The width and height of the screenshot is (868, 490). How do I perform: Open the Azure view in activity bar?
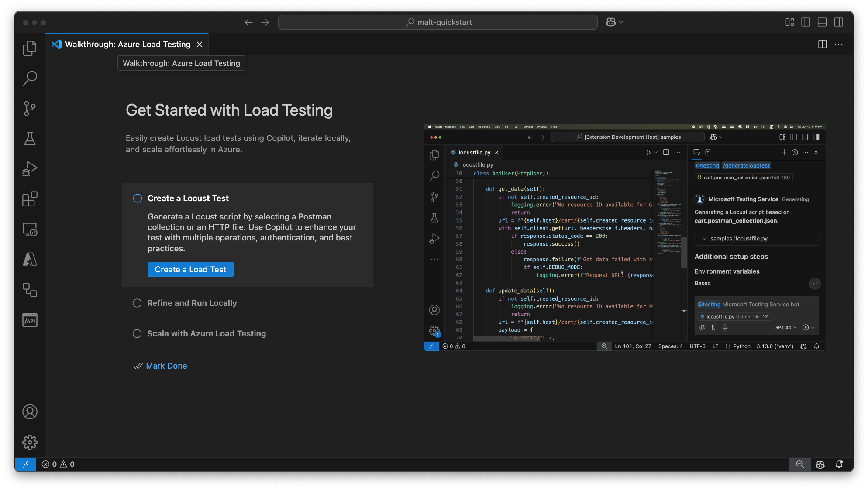coord(30,260)
